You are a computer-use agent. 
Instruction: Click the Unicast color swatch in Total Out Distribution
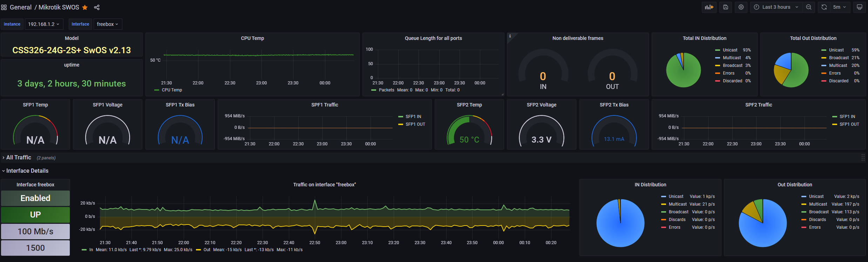tap(823, 50)
